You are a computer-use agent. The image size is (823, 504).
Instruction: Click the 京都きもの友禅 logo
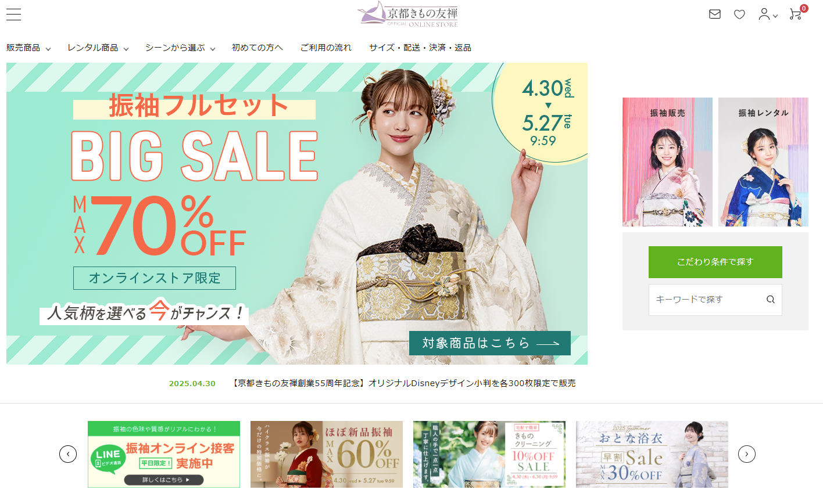click(407, 15)
